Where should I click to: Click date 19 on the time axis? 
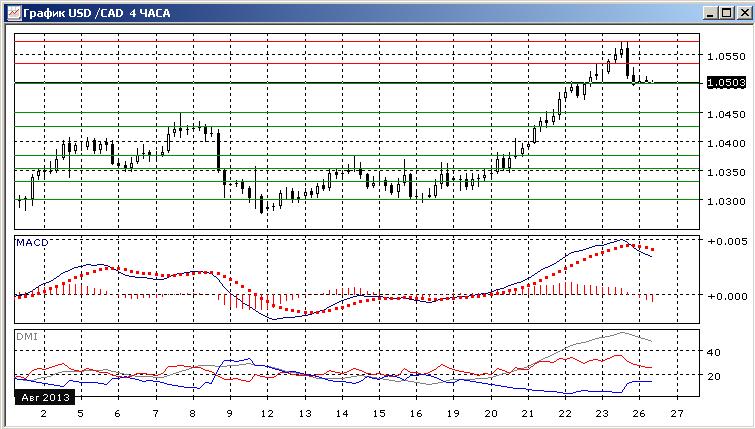tap(453, 414)
